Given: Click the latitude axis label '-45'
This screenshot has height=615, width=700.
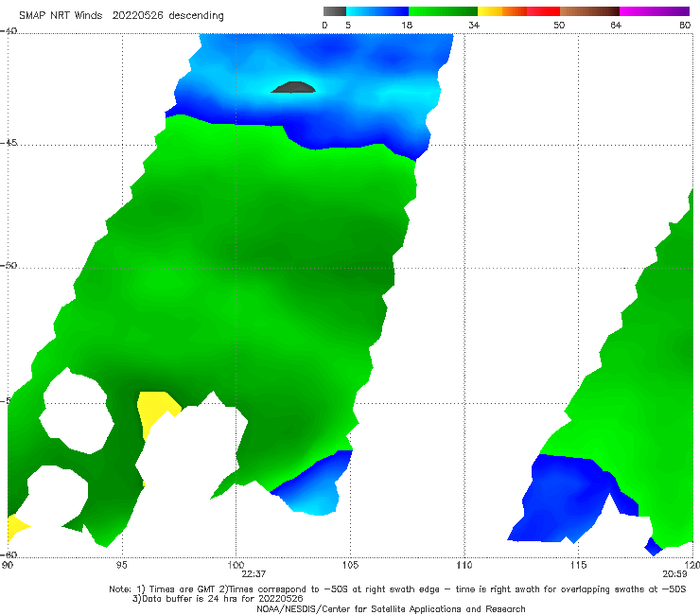Looking at the screenshot, I should (x=9, y=143).
